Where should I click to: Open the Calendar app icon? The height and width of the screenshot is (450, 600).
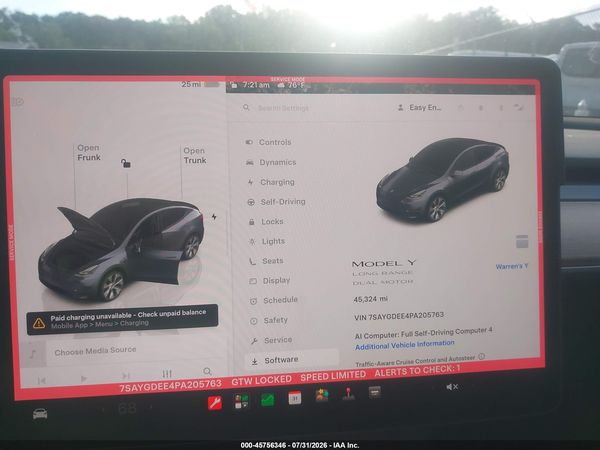295,398
